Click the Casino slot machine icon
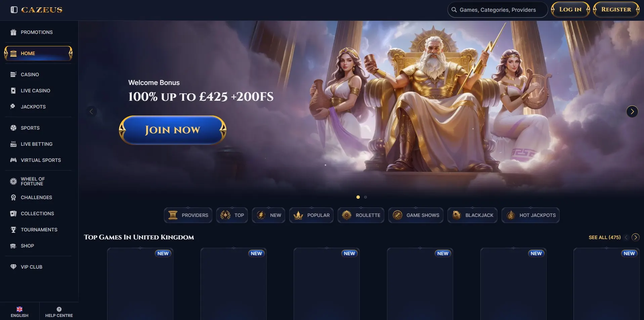 click(13, 75)
